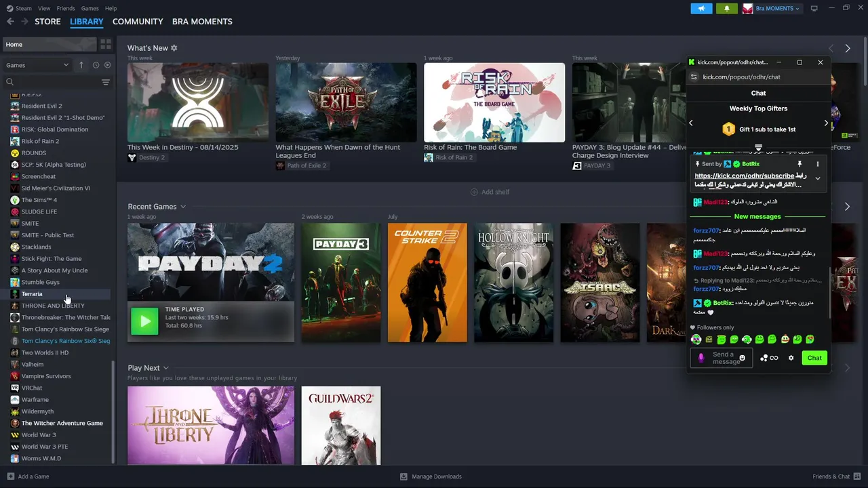The width and height of the screenshot is (868, 488).
Task: Click the first headphone emote in Kick chat
Action: [x=696, y=340]
